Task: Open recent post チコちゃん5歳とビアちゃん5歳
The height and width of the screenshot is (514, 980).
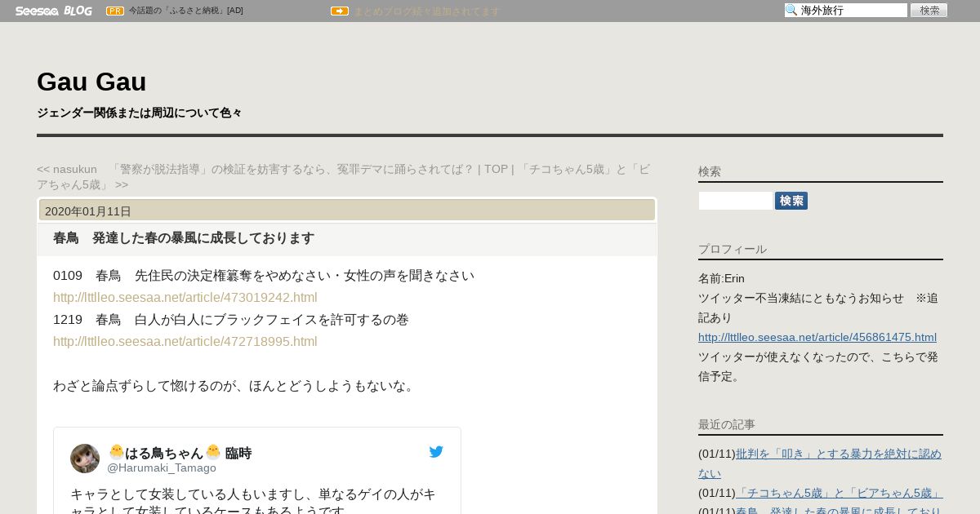Action: point(840,493)
